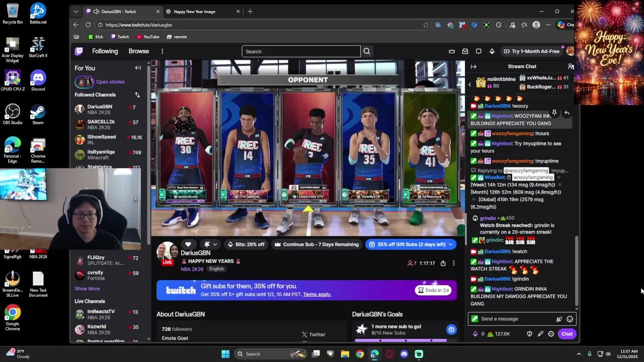Screen dimensions: 644x362
Task: Open Prime Loot crown icon
Action: [x=452, y=51]
